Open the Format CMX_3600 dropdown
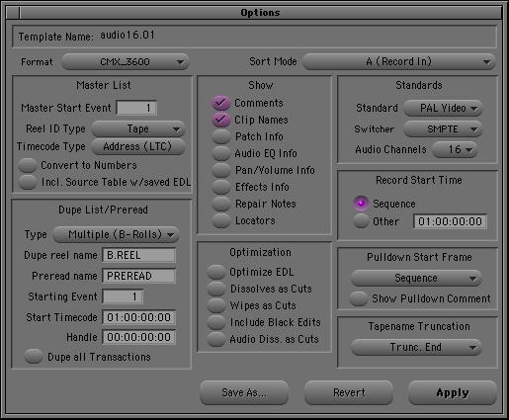 point(126,62)
